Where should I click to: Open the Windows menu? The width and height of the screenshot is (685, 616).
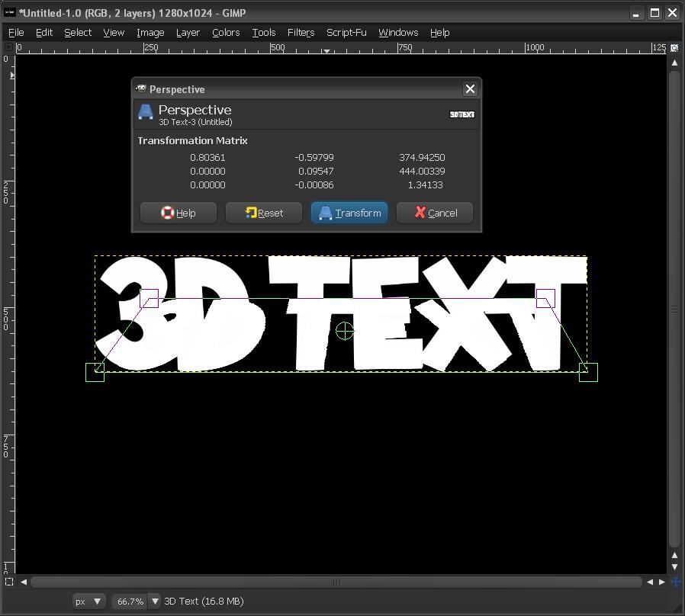398,32
